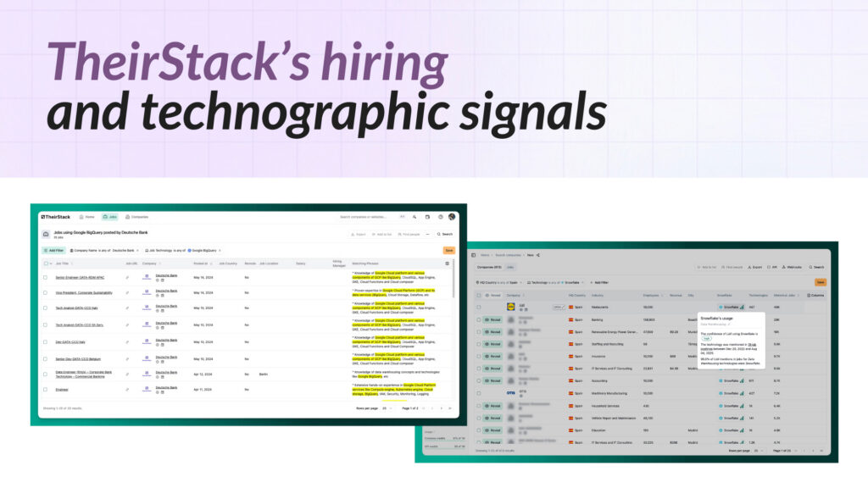Viewport: 868px width, 488px height.
Task: Click Export in the Jobs window toolbar
Action: point(359,235)
